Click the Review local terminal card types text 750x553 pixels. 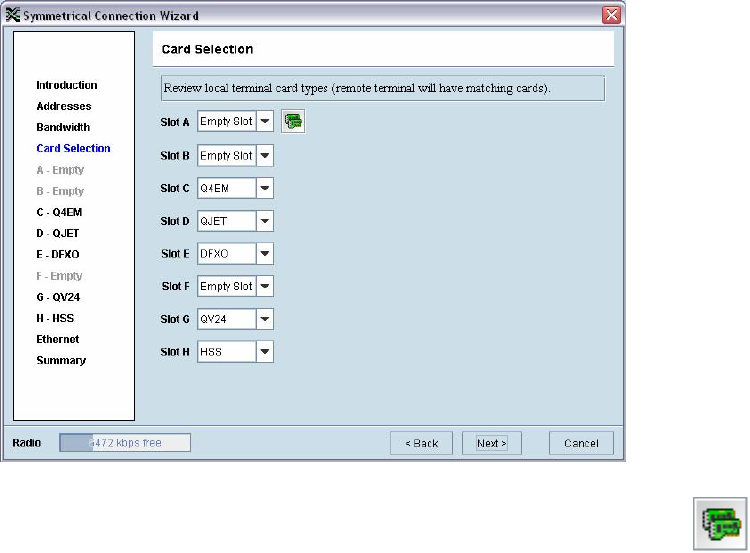click(x=357, y=88)
